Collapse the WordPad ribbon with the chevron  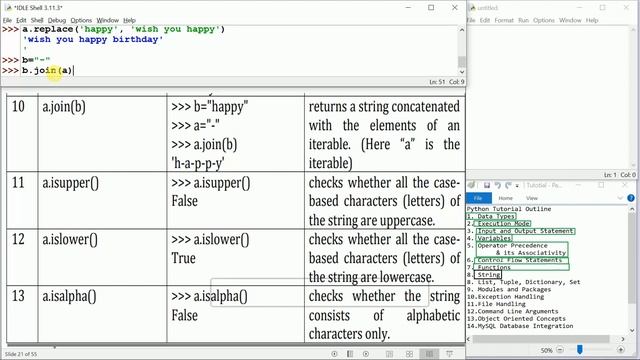(x=620, y=198)
